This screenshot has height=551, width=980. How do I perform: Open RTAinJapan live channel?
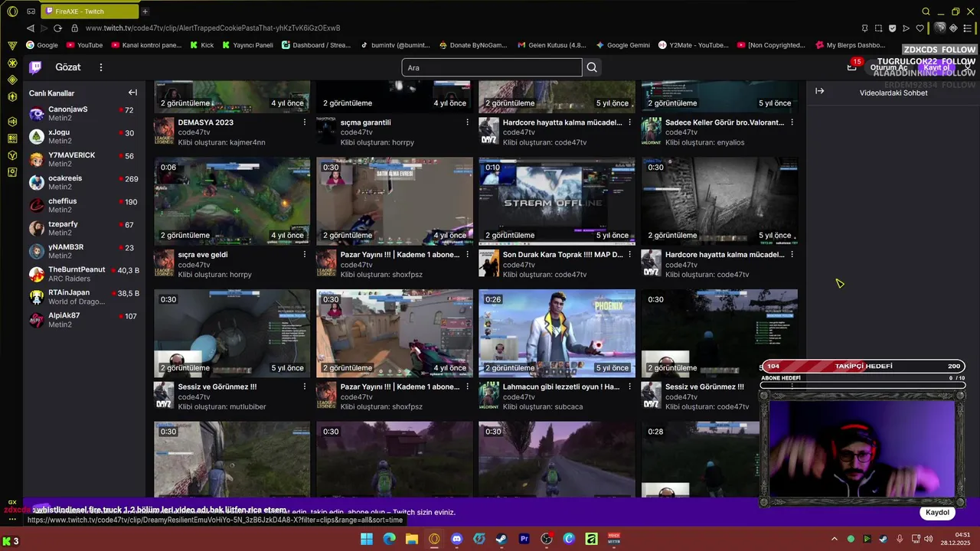84,298
